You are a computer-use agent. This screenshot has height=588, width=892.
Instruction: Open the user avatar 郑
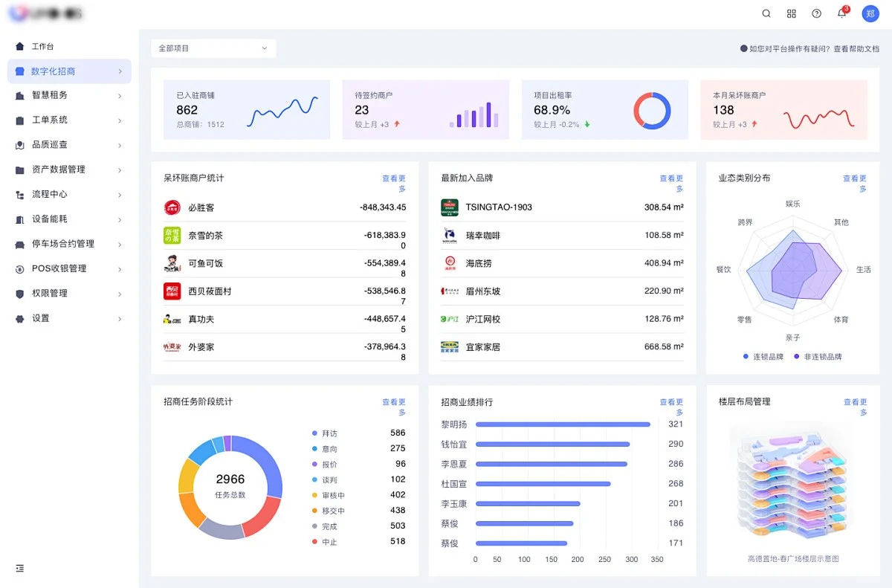(870, 13)
